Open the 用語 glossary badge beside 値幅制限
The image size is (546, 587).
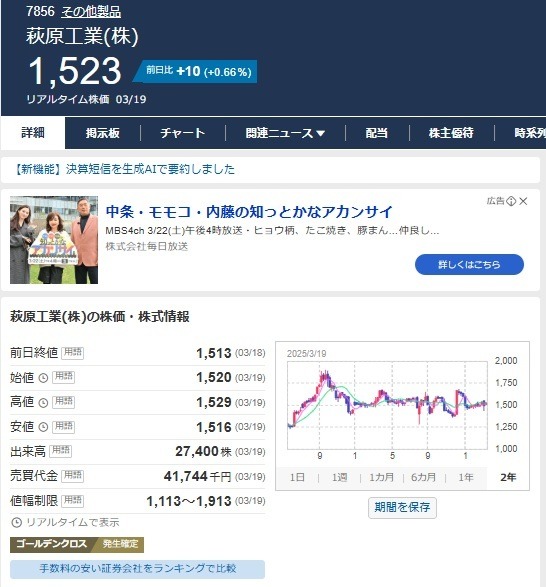(73, 501)
